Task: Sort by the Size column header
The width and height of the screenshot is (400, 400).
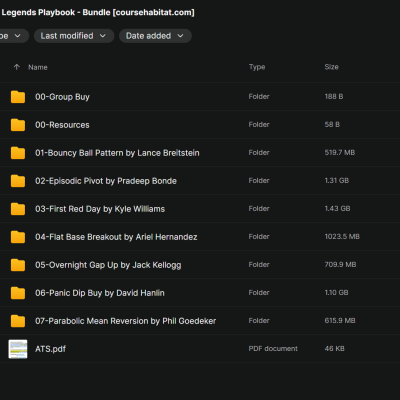Action: click(x=331, y=67)
